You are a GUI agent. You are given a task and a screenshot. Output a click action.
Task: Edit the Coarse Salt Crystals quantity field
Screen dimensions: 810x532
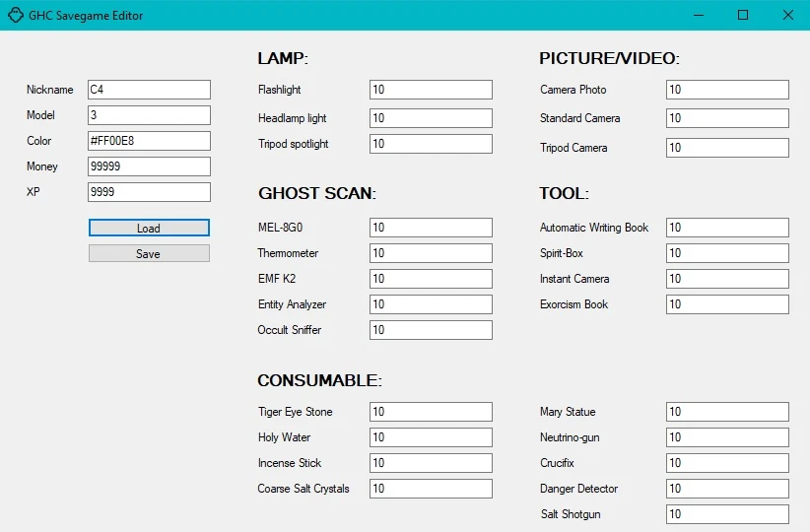pos(431,489)
